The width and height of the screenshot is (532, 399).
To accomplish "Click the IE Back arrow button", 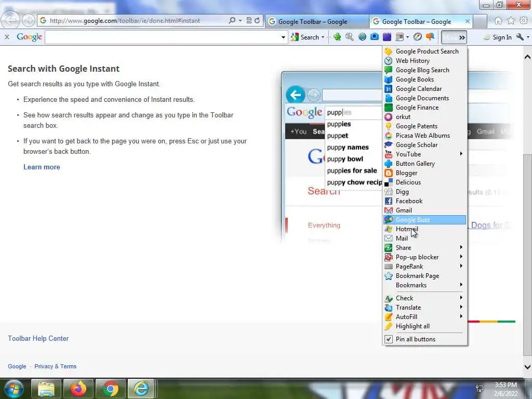I will tap(10, 20).
